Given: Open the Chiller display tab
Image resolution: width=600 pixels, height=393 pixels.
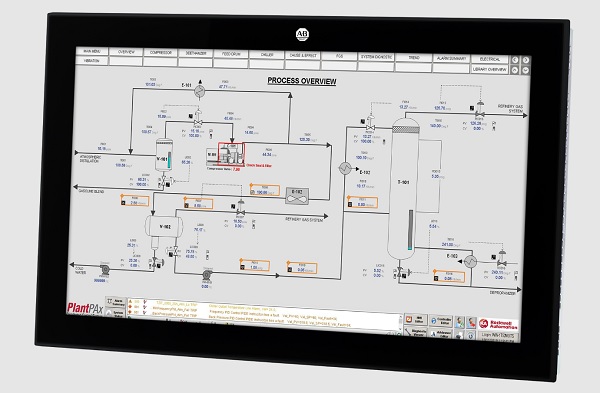Looking at the screenshot, I should 266,55.
